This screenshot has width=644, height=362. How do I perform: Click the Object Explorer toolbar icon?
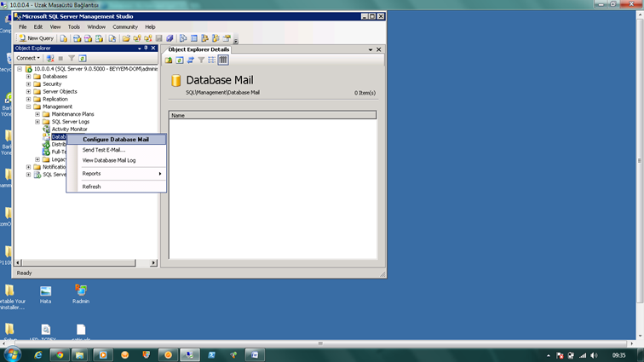(204, 38)
